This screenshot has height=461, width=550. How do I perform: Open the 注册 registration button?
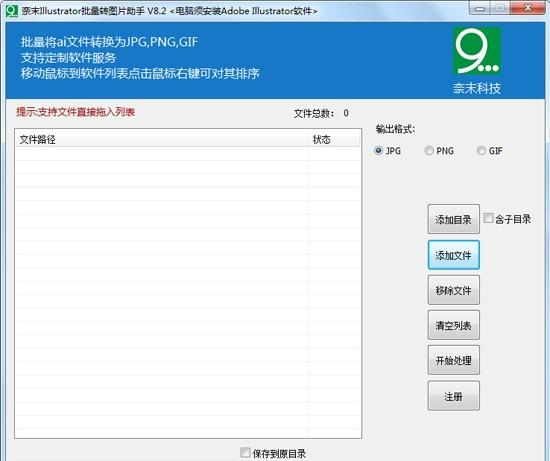pyautogui.click(x=454, y=396)
